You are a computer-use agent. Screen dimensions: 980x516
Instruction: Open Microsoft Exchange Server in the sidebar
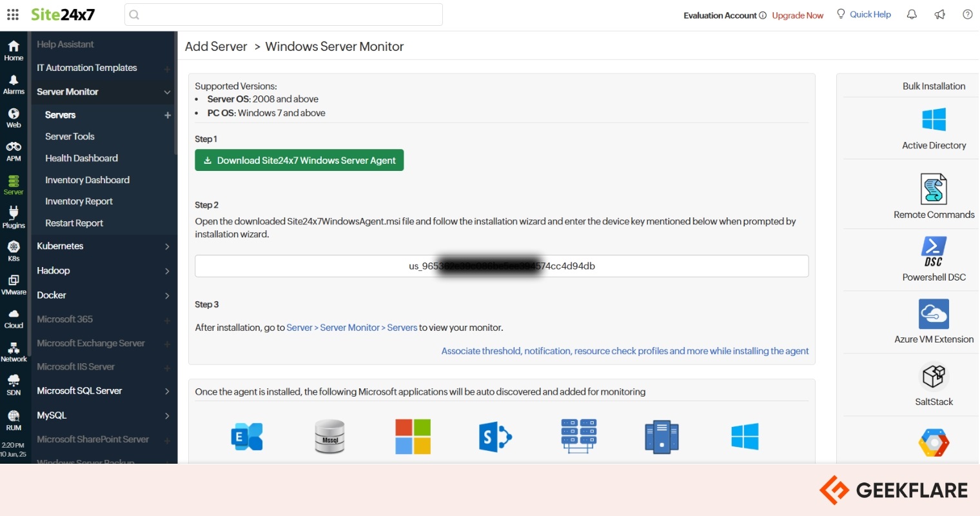pyautogui.click(x=91, y=343)
